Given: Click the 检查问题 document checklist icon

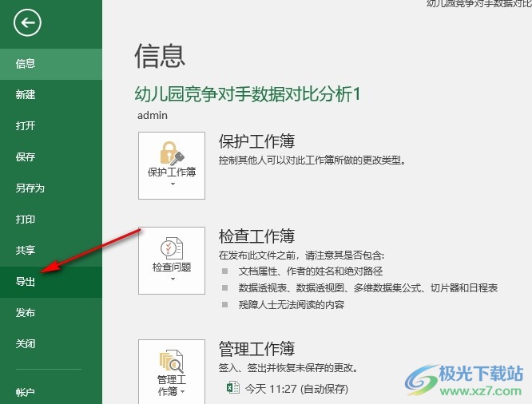Looking at the screenshot, I should pos(172,248).
